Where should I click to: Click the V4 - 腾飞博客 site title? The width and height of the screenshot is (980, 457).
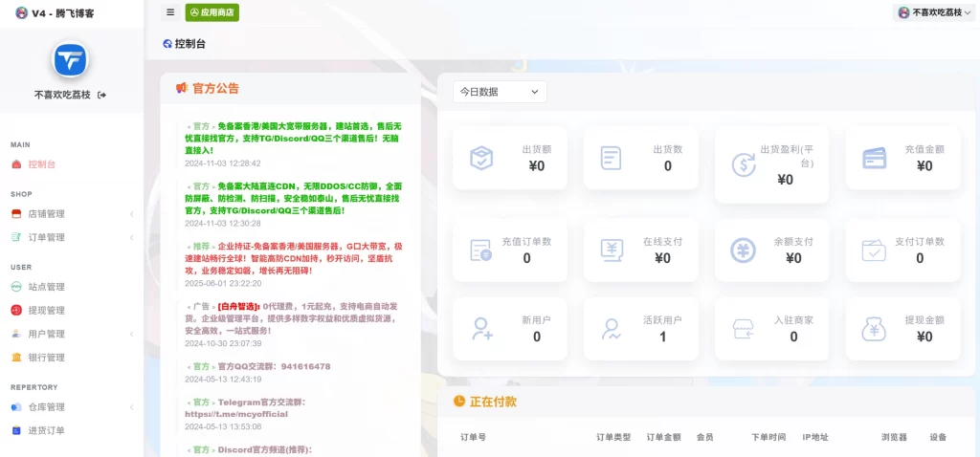pyautogui.click(x=62, y=13)
